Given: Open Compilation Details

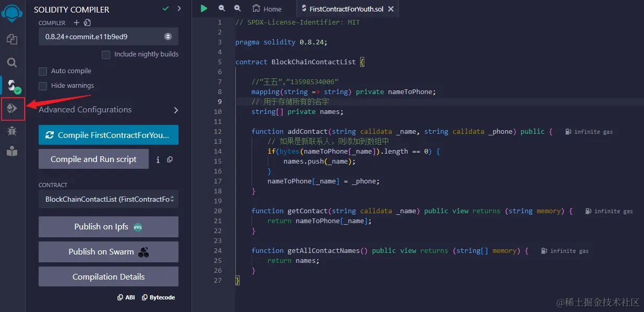Looking at the screenshot, I should pyautogui.click(x=109, y=277).
